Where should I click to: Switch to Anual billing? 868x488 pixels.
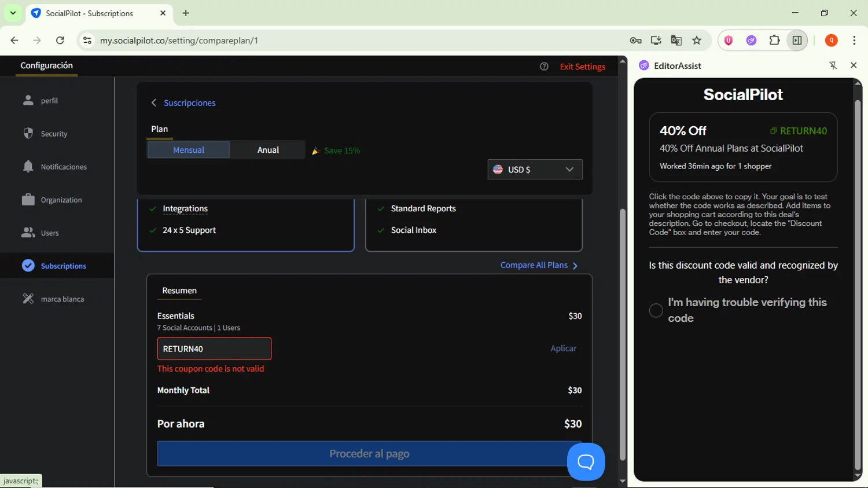coord(268,150)
